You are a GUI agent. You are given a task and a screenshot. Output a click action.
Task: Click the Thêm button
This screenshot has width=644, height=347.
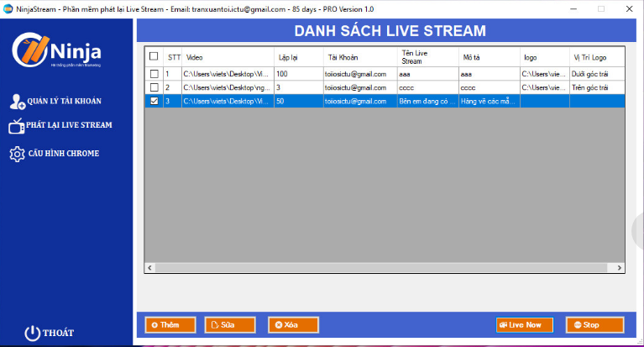click(x=170, y=325)
